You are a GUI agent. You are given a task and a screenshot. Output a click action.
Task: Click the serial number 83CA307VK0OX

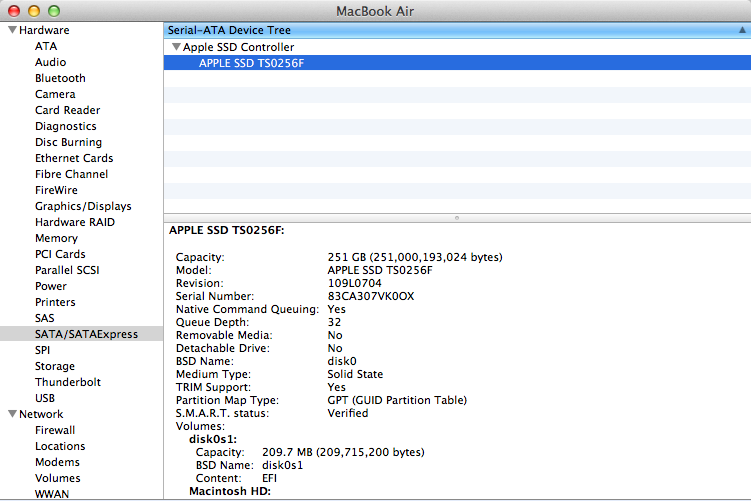click(x=371, y=296)
